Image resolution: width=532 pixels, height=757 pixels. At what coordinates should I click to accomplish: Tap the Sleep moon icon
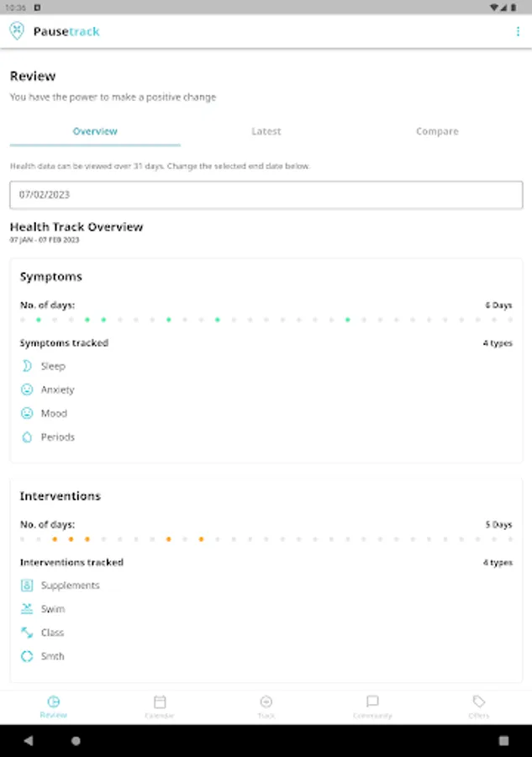pos(27,366)
